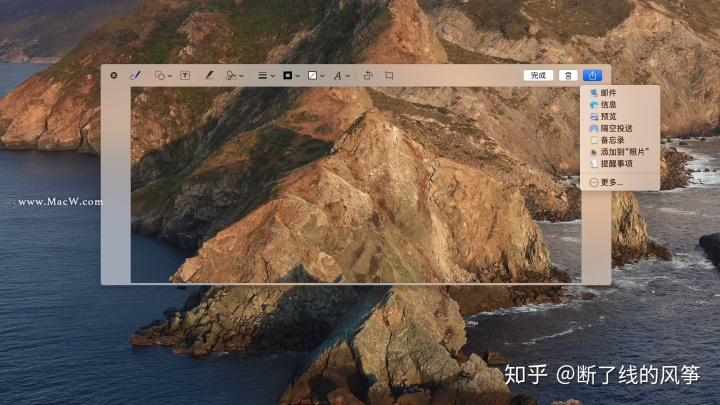Image resolution: width=720 pixels, height=405 pixels.
Task: Open the line thickness style dropdown
Action: tap(266, 75)
